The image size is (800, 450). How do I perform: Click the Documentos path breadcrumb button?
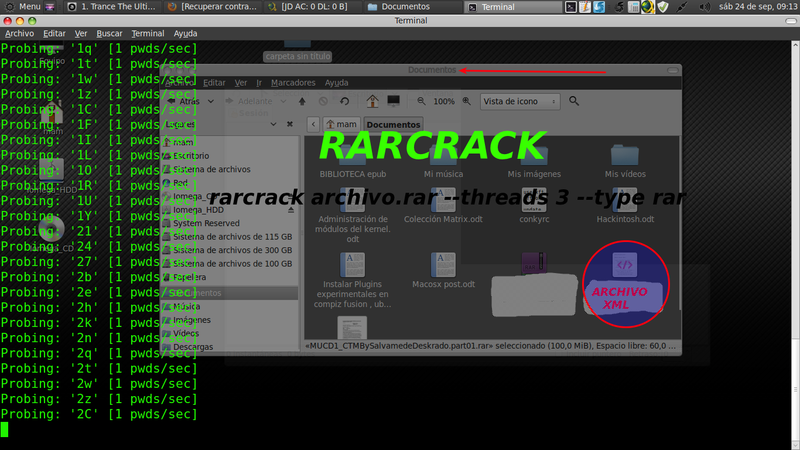(391, 124)
